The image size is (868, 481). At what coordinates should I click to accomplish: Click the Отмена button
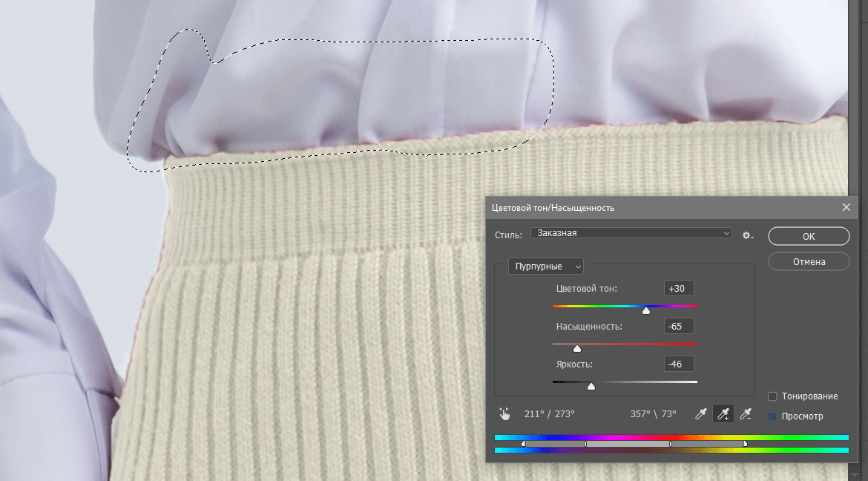click(x=809, y=261)
